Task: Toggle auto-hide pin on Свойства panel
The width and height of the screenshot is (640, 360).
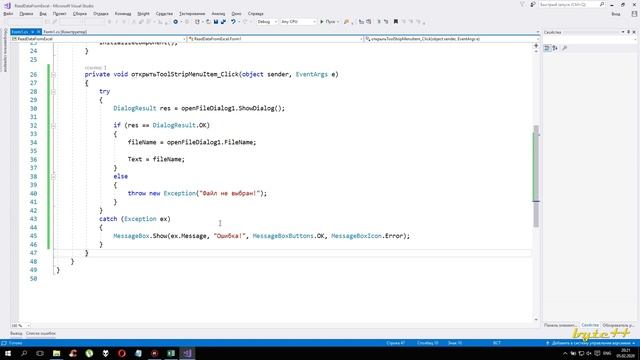Action: click(x=629, y=32)
